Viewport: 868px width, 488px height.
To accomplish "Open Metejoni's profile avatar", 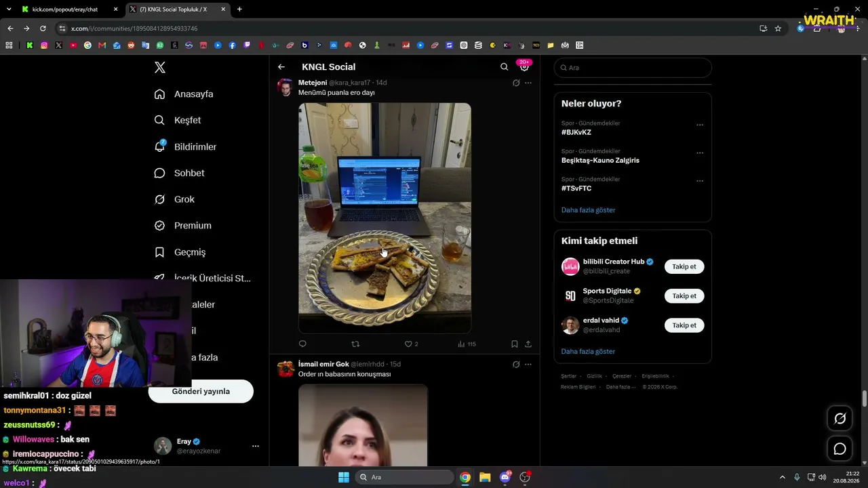I will pos(285,87).
